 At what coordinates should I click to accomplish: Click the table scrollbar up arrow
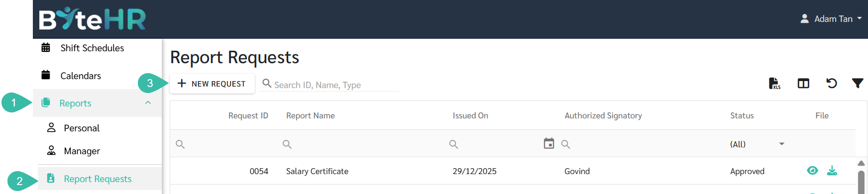coord(861,163)
